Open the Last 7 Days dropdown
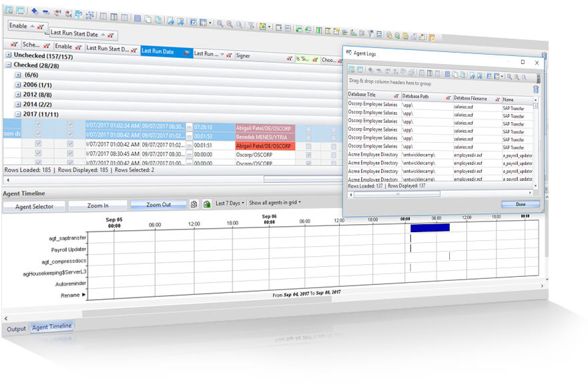588x387 pixels. point(230,203)
